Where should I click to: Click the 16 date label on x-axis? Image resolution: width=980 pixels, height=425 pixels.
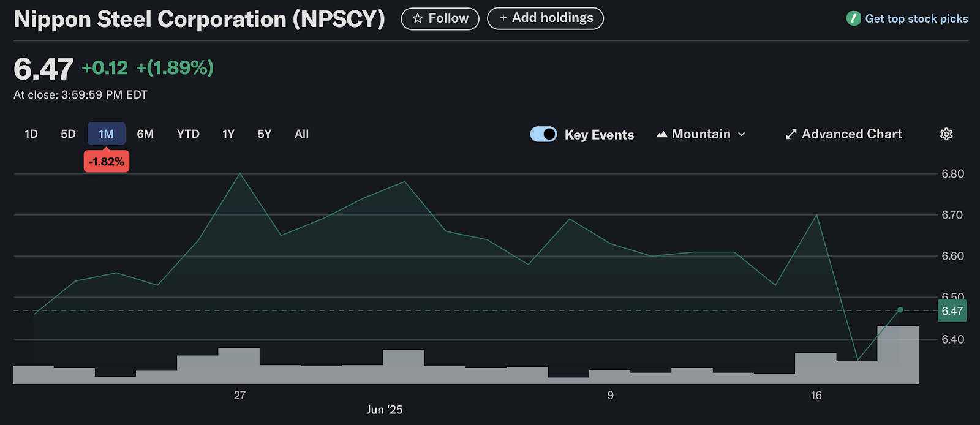point(816,396)
